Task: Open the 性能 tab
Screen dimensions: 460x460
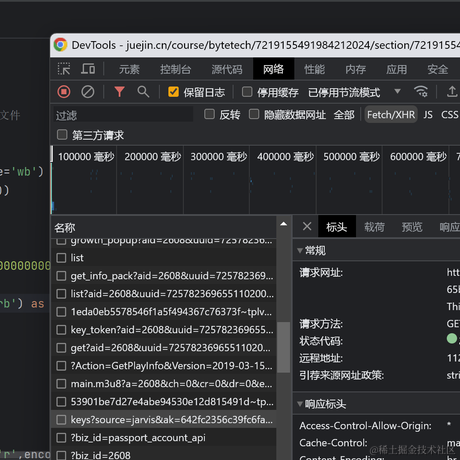Action: point(314,69)
